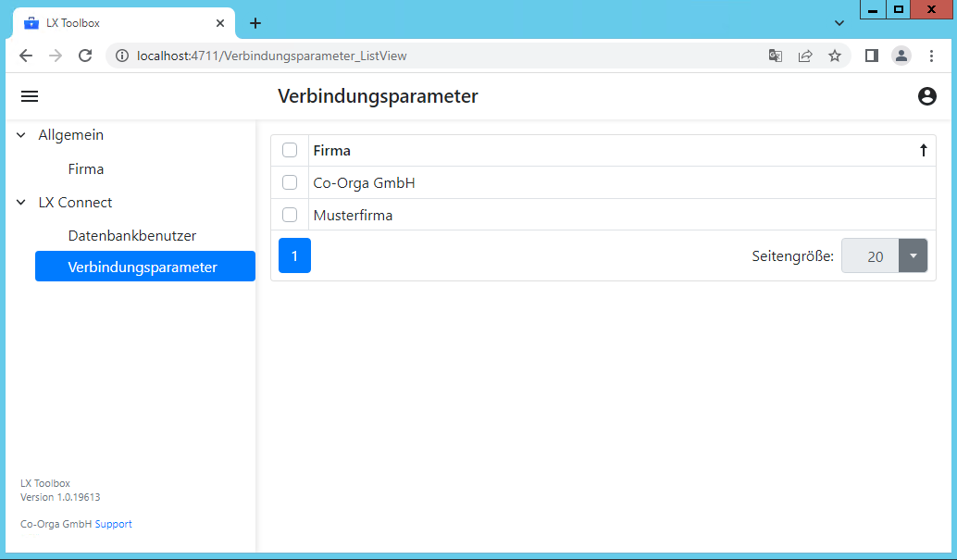Viewport: 957px width, 560px height.
Task: Collapse the LX Connect section
Action: pos(21,203)
